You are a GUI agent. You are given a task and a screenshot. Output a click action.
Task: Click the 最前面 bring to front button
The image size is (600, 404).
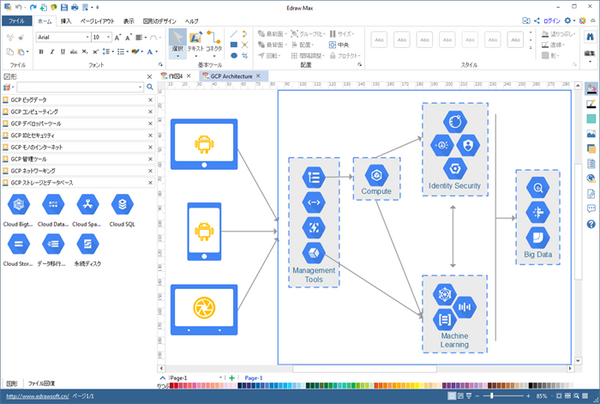[271, 34]
